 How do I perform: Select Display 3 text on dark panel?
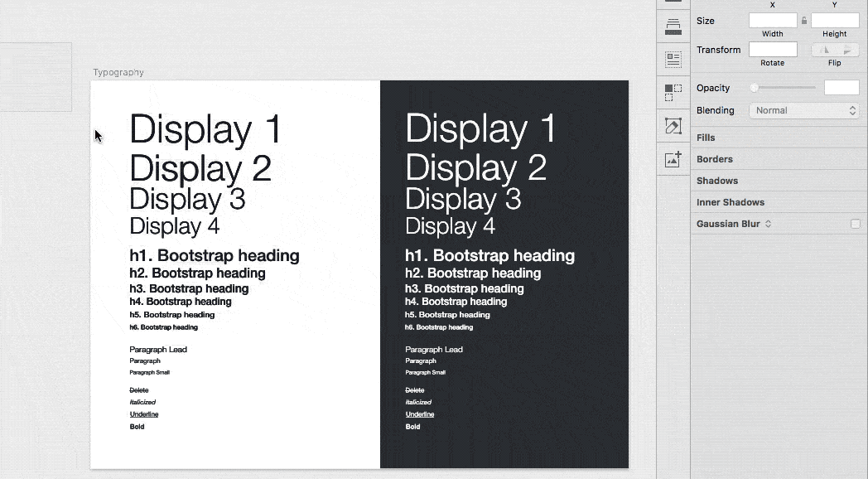coord(463,199)
